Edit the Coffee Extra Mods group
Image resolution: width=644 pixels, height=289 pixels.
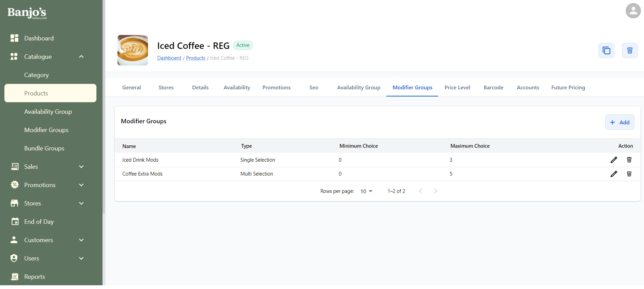coord(613,174)
